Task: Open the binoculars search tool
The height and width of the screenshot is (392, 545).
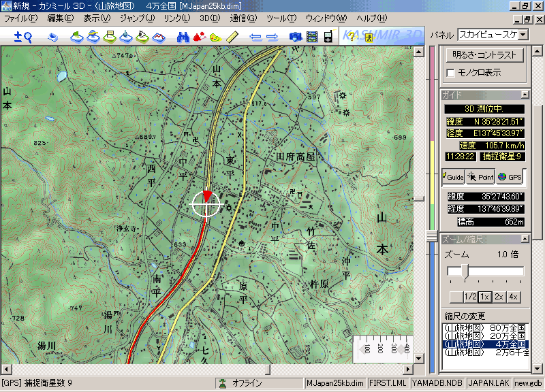Action: coord(183,37)
